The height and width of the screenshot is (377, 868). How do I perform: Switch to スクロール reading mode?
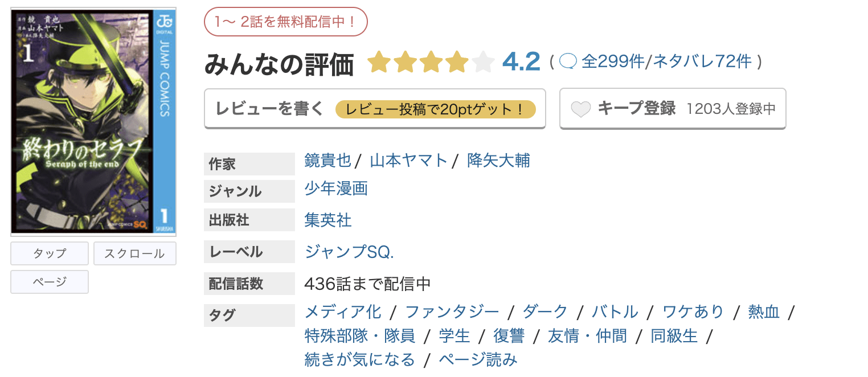(134, 253)
